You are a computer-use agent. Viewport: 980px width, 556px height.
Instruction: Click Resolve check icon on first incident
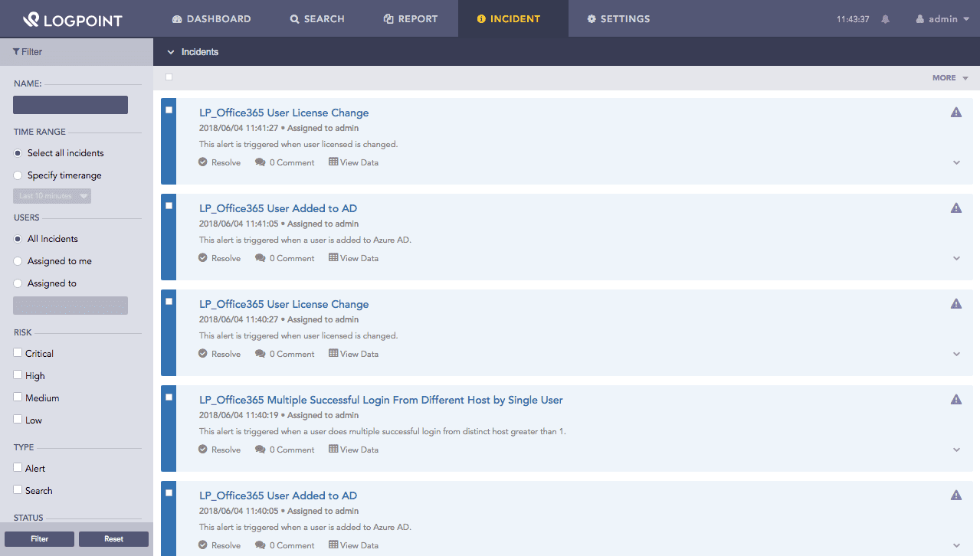(x=203, y=162)
